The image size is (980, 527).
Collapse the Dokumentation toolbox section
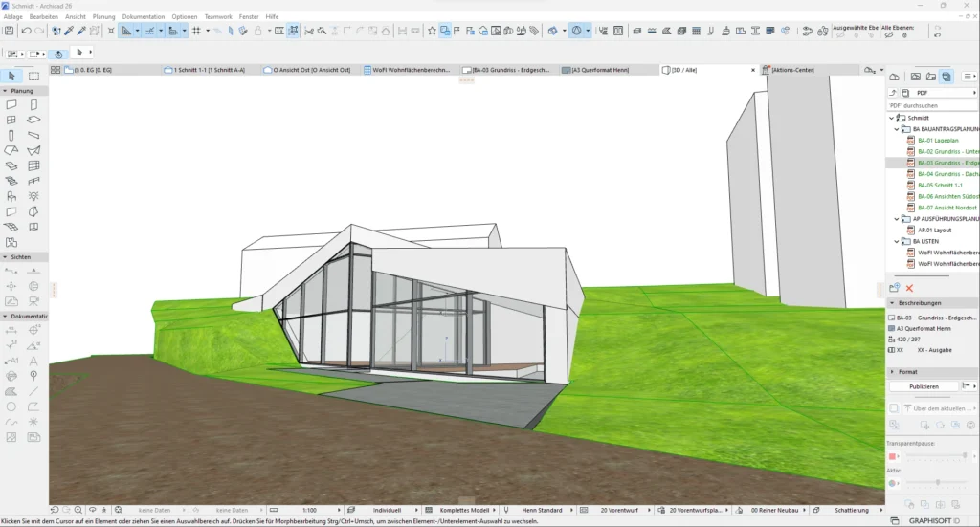(x=5, y=317)
